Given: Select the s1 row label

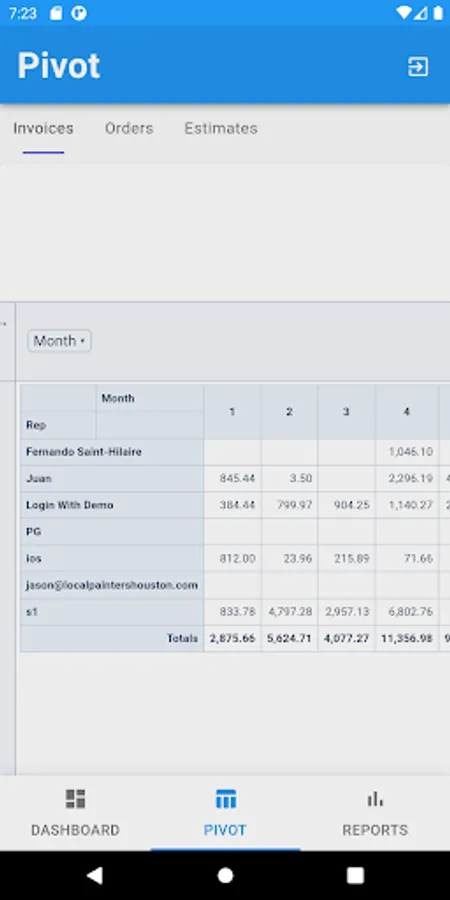Looking at the screenshot, I should point(32,612).
